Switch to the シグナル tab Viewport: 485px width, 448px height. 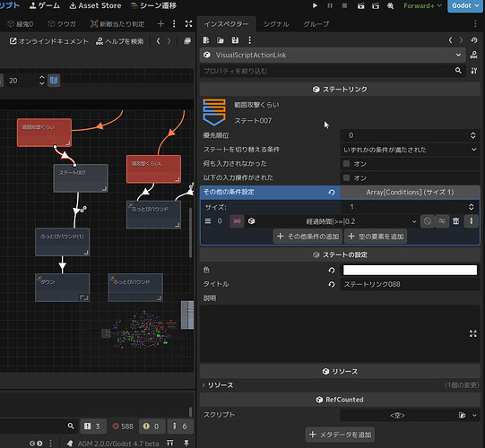(x=276, y=24)
